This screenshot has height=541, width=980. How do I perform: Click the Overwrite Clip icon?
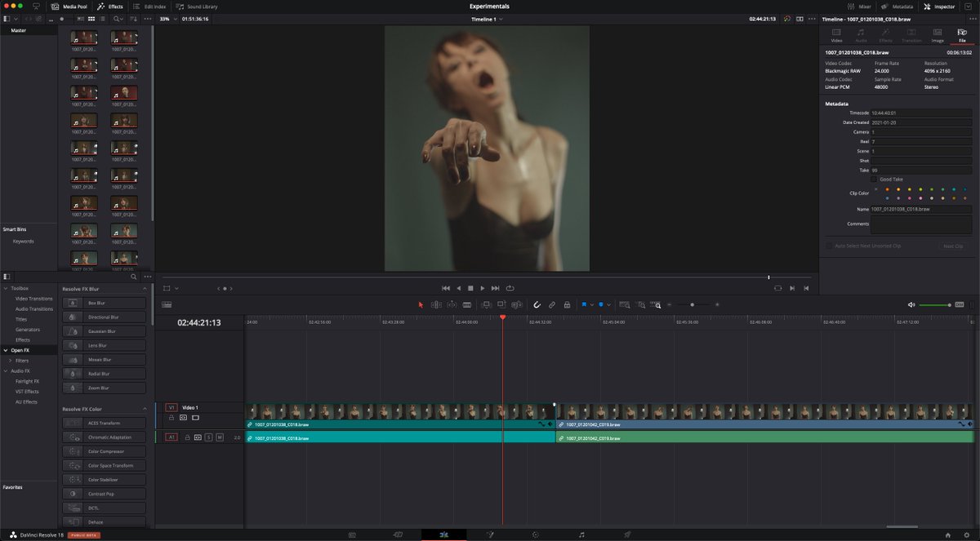502,304
